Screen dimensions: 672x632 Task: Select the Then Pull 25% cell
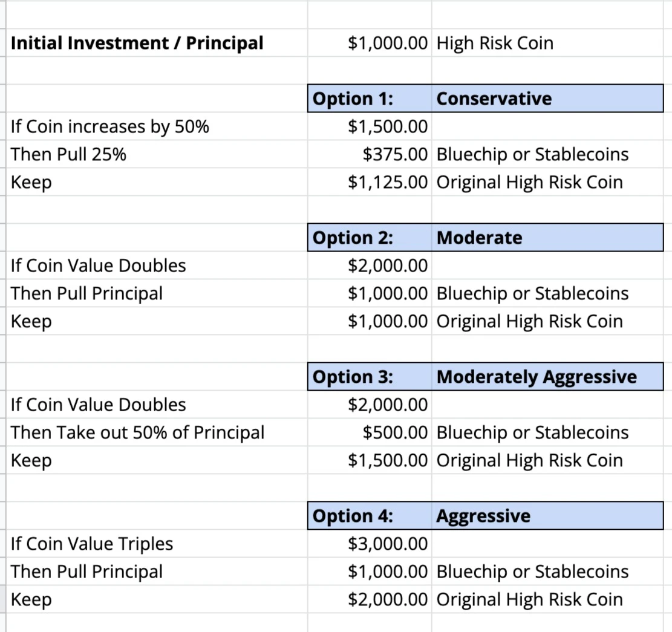(x=157, y=154)
